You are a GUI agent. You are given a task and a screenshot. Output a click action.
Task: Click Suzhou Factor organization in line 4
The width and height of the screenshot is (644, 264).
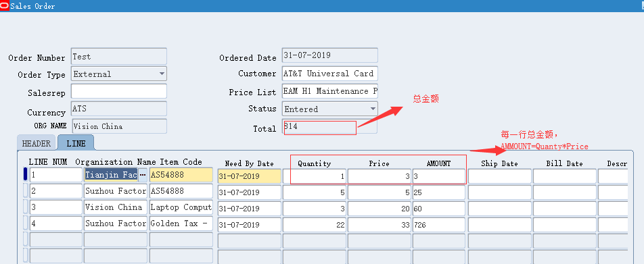click(116, 223)
